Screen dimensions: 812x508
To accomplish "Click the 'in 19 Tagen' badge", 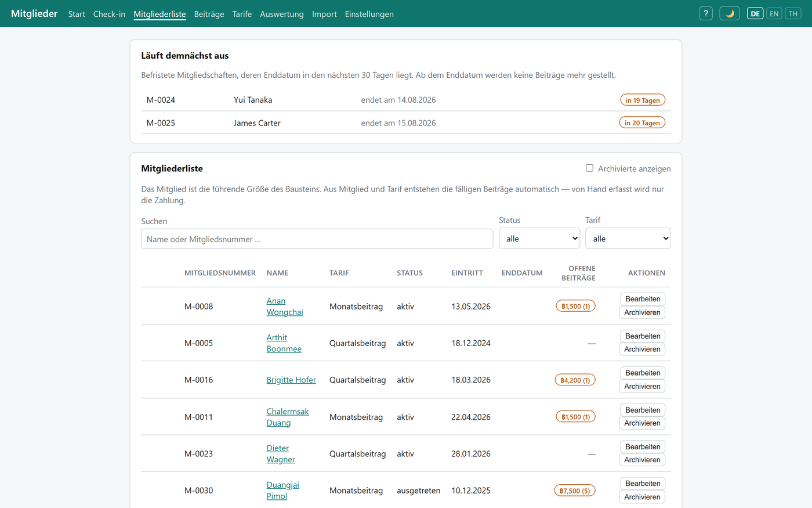I will pos(643,100).
